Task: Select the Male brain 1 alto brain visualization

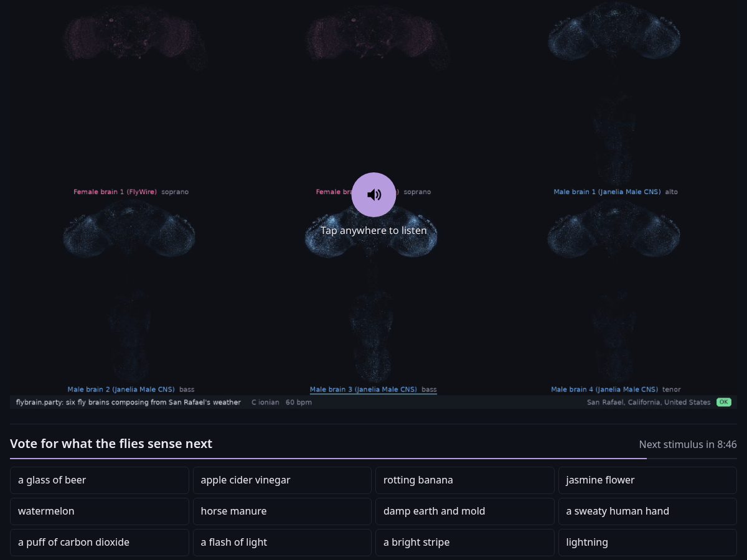Action: coord(614,93)
